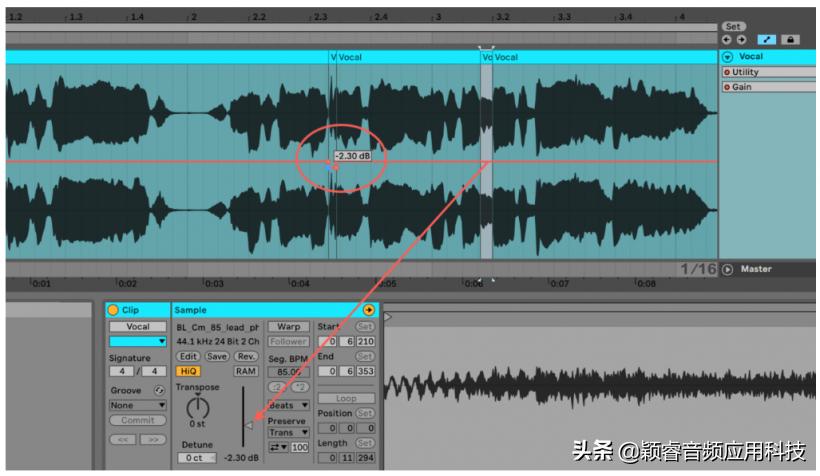Click the Save sample button
Screen dimensions: 820x476
tap(217, 356)
